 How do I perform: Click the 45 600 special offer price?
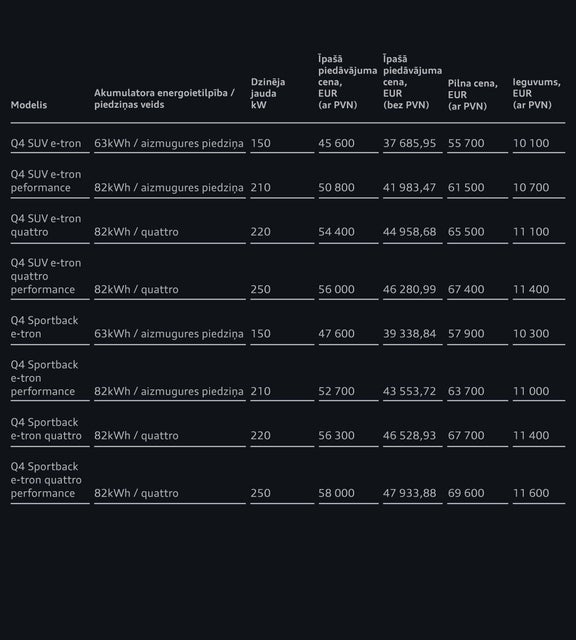pos(336,143)
